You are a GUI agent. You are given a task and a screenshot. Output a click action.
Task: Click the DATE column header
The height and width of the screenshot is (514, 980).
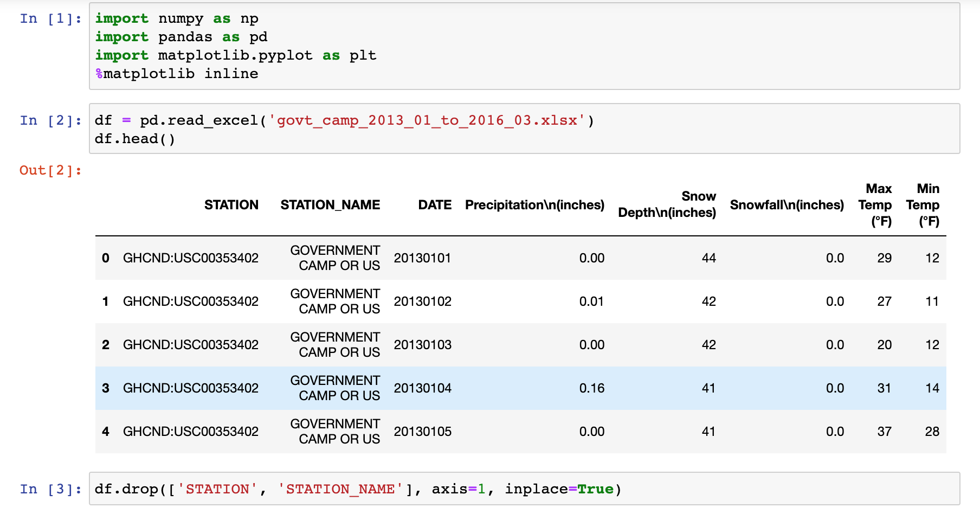(435, 205)
